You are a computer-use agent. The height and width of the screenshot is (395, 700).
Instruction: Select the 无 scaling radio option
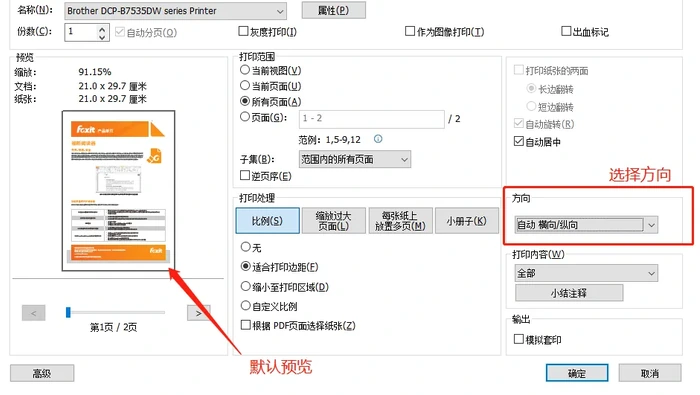coord(246,246)
